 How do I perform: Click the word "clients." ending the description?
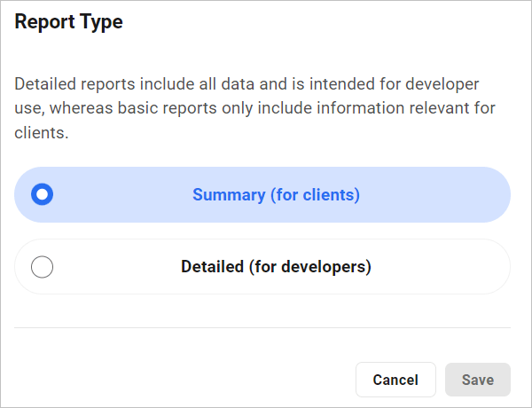41,135
